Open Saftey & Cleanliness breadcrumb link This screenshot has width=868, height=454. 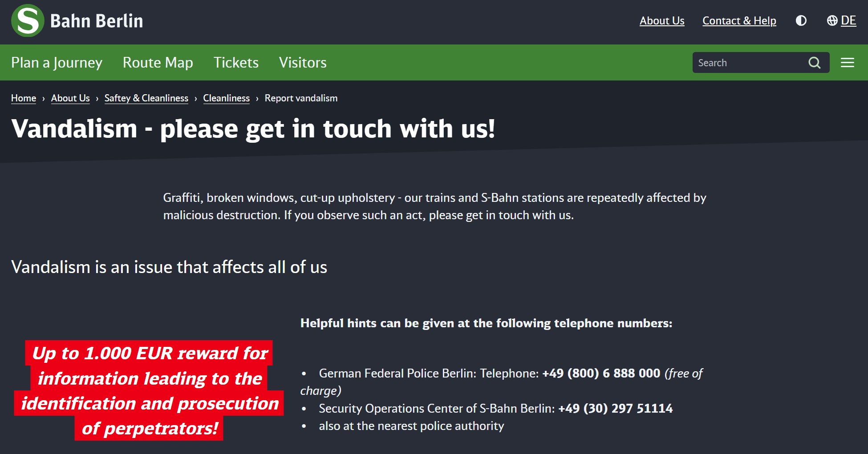(x=146, y=98)
